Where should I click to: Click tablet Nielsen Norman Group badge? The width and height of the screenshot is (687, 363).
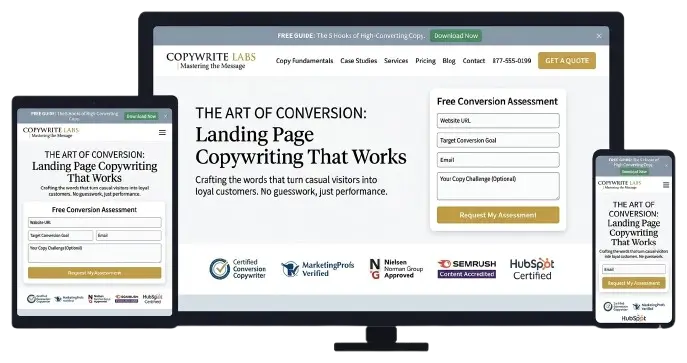(99, 299)
